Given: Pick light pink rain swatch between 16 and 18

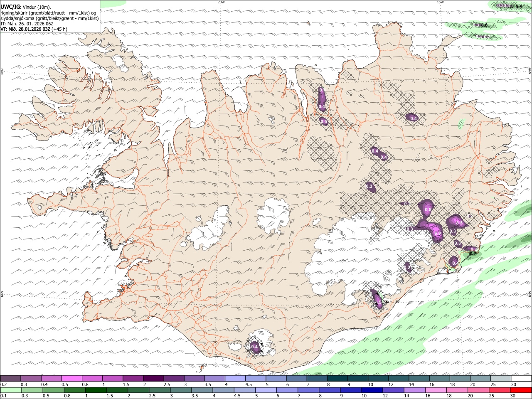Looking at the screenshot, I should [436, 390].
